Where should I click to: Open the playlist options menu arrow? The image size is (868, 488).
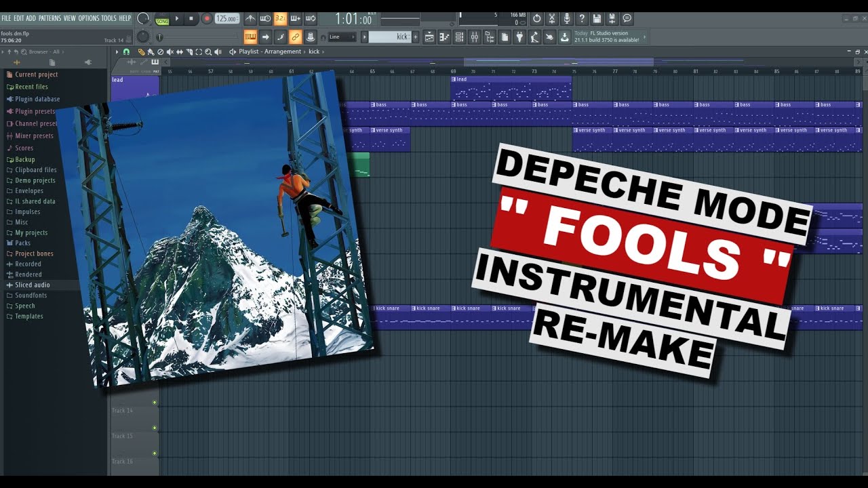pos(117,52)
